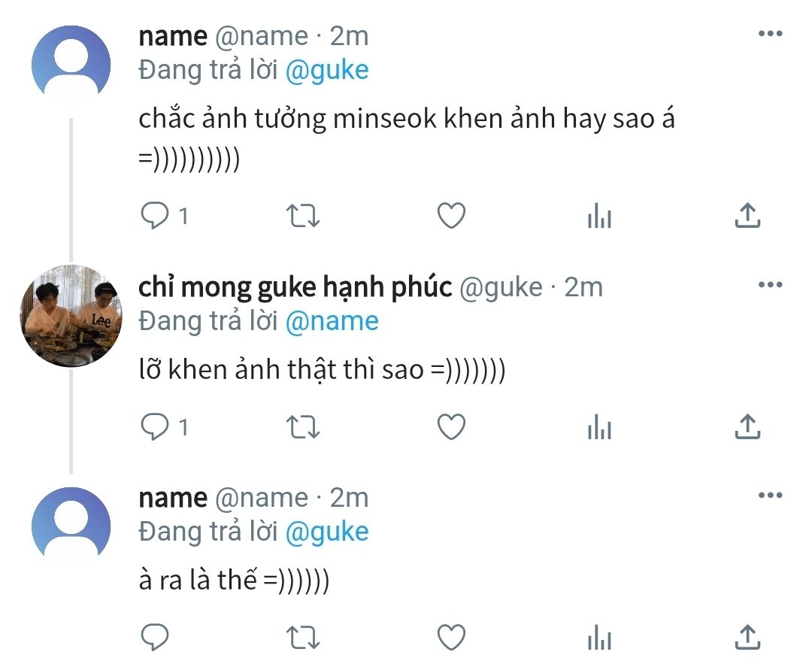Share the first tweet by name
This screenshot has height=667, width=812.
747,217
